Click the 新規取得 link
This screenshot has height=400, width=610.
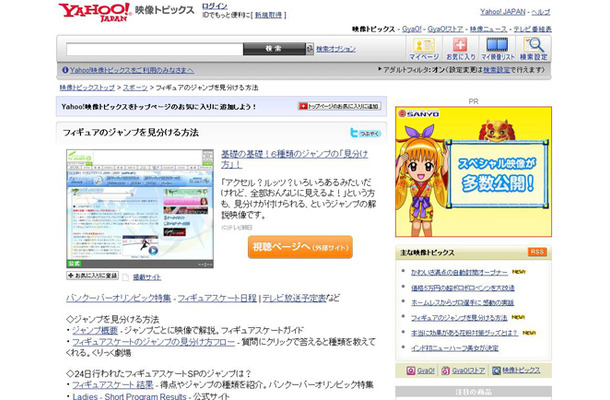268,15
